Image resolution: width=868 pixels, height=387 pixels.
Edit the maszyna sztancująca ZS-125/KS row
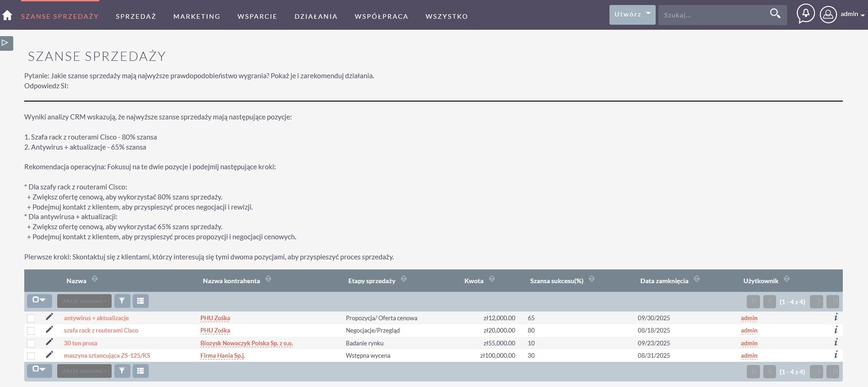[49, 355]
